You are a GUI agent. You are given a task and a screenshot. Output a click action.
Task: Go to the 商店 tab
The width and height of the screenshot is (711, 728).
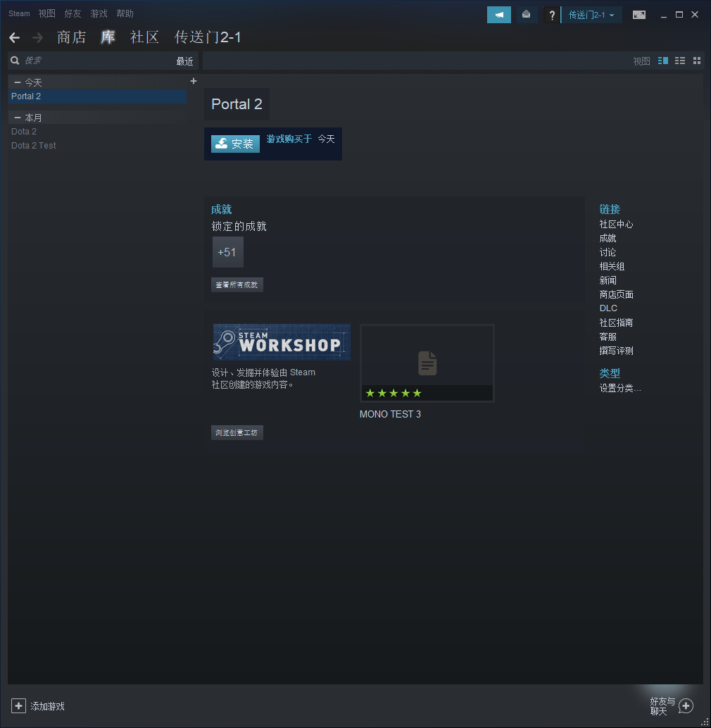[x=72, y=37]
